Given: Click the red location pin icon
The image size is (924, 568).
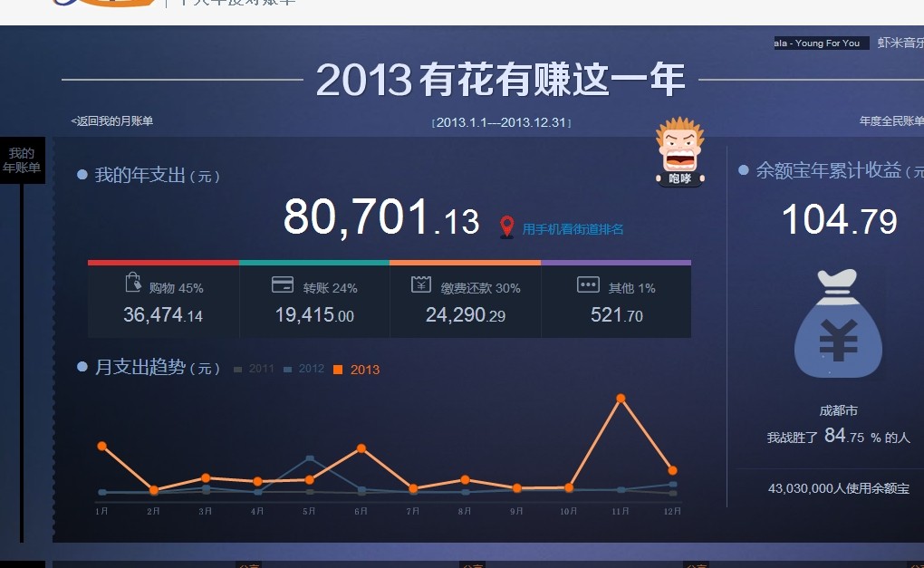Looking at the screenshot, I should coord(507,227).
